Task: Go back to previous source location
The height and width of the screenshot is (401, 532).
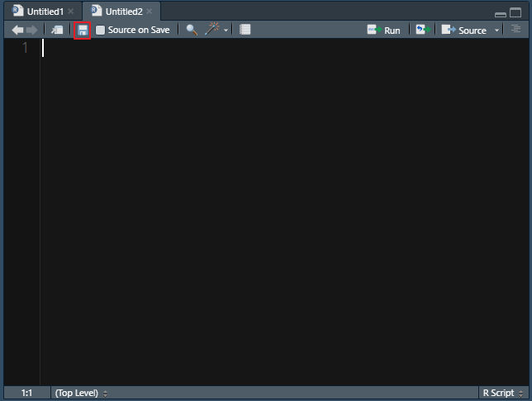Action: [17, 31]
